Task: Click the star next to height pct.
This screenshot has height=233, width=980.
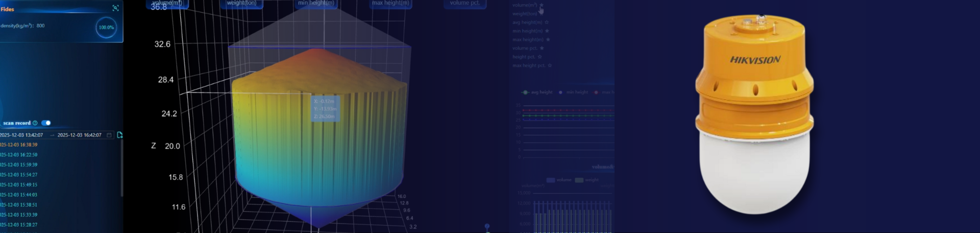Action: tap(540, 57)
